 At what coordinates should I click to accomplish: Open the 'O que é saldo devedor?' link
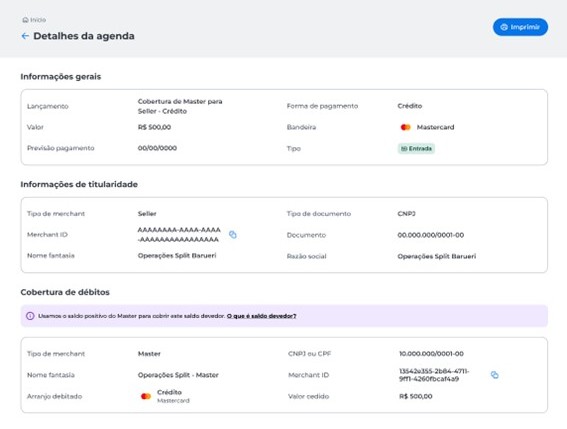(261, 316)
